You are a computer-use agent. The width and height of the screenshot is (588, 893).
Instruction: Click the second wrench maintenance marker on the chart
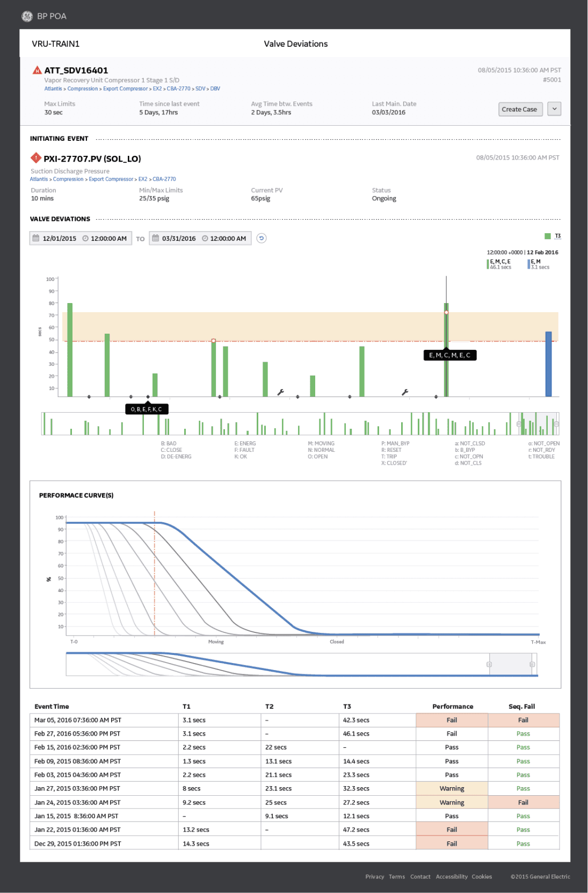(405, 392)
